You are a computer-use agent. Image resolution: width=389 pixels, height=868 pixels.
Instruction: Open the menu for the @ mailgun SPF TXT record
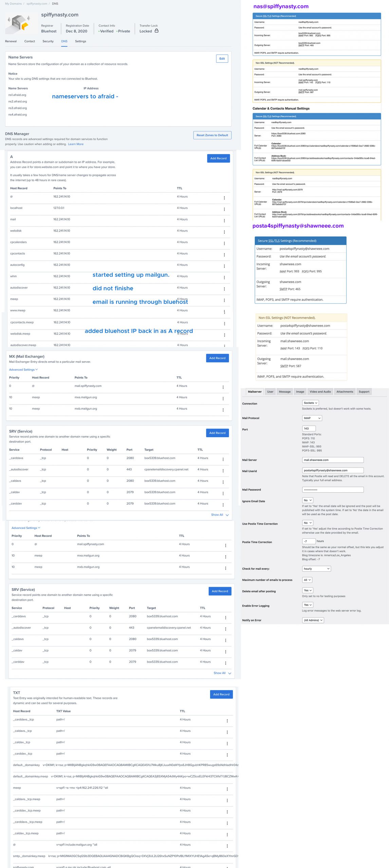coord(227,846)
